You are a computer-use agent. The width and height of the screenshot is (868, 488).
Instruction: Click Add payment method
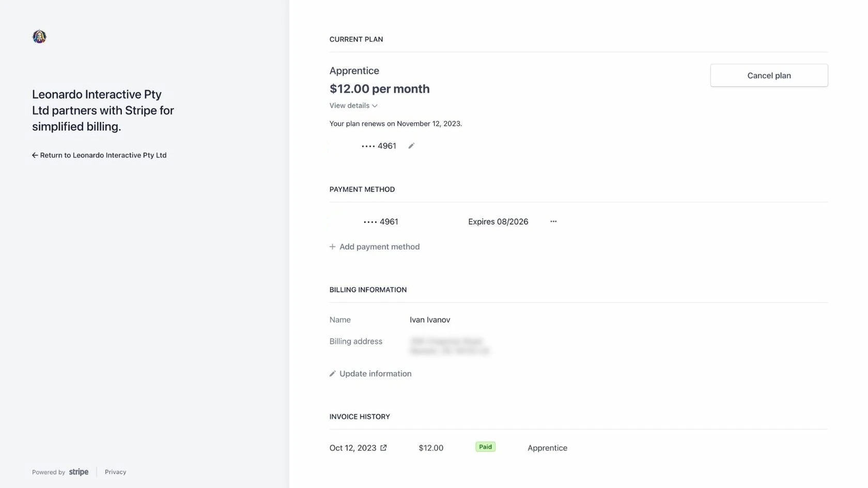click(375, 247)
